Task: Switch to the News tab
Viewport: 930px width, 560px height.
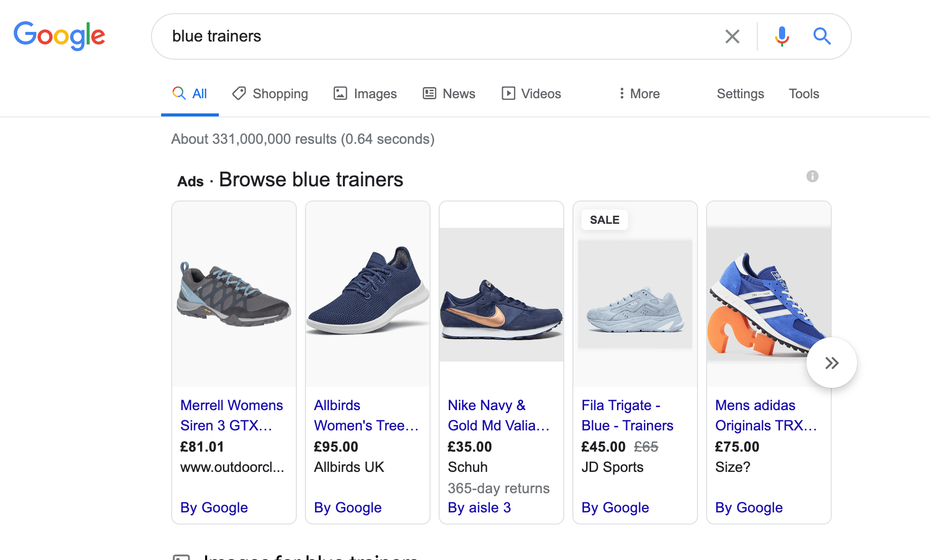Action: coord(449,94)
